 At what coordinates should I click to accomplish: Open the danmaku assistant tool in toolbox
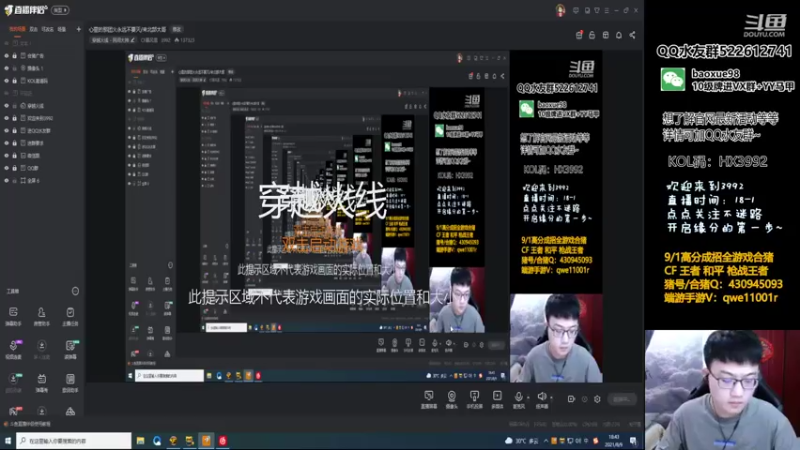coord(13,315)
